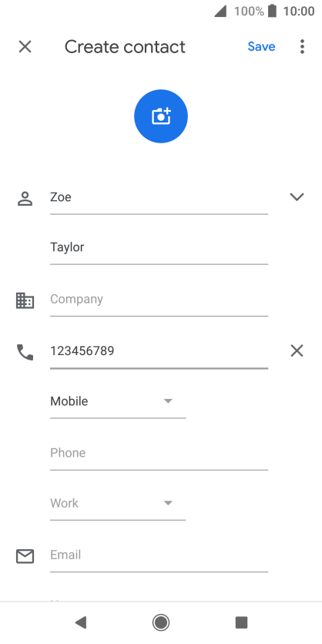Click the phone handset icon
This screenshot has height=644, width=322.
[25, 352]
